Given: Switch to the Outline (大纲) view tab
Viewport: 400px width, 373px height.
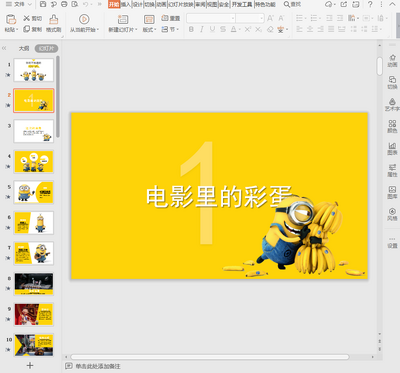Looking at the screenshot, I should click(x=24, y=48).
